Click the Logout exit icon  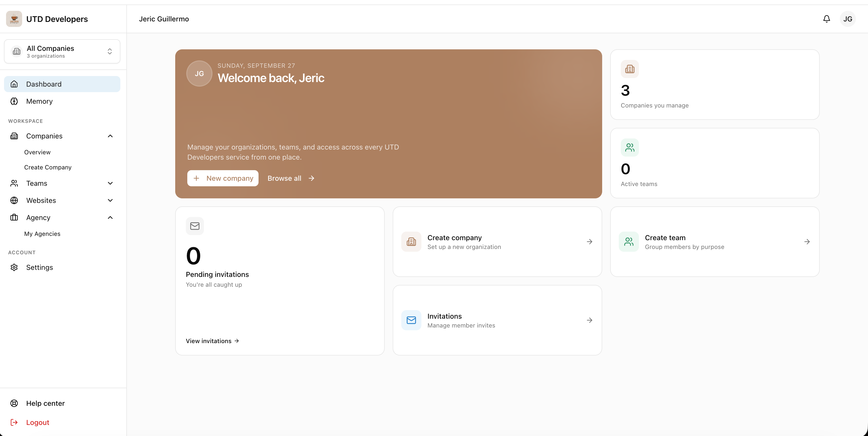coord(14,422)
